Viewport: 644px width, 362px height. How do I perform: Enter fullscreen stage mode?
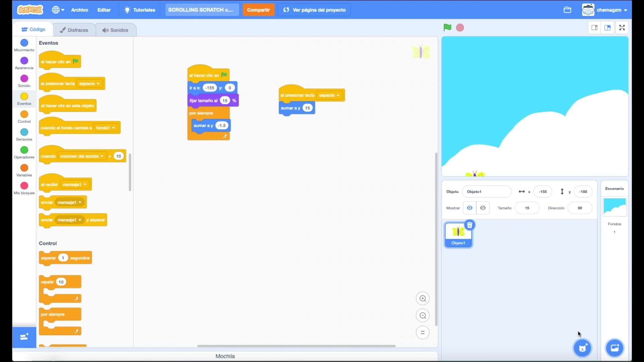622,28
